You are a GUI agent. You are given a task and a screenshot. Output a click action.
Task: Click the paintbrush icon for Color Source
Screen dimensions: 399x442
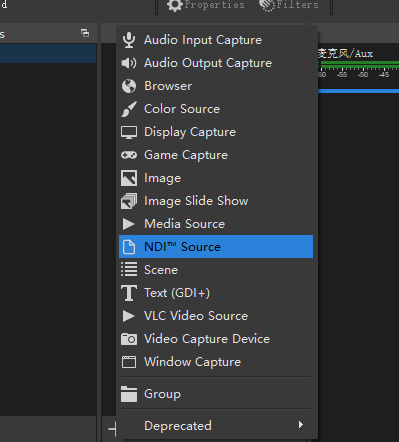[x=129, y=109]
